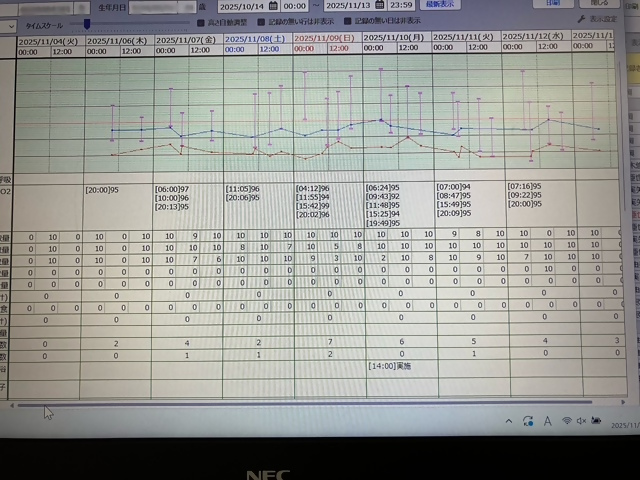Select the 2025/11/09(日) date column header

coord(326,38)
